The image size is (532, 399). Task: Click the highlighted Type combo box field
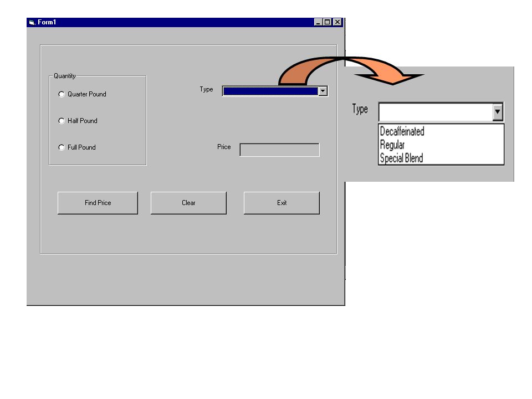[x=271, y=91]
